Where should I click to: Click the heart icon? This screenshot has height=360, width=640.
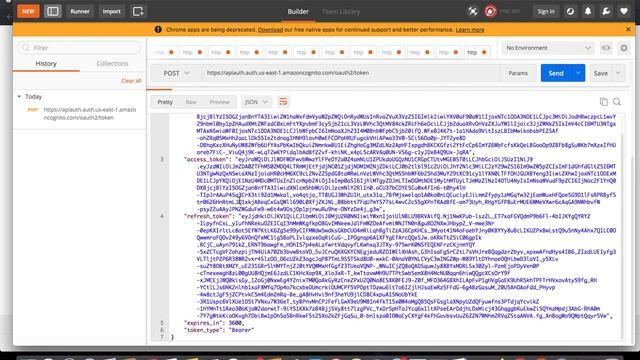[624, 11]
